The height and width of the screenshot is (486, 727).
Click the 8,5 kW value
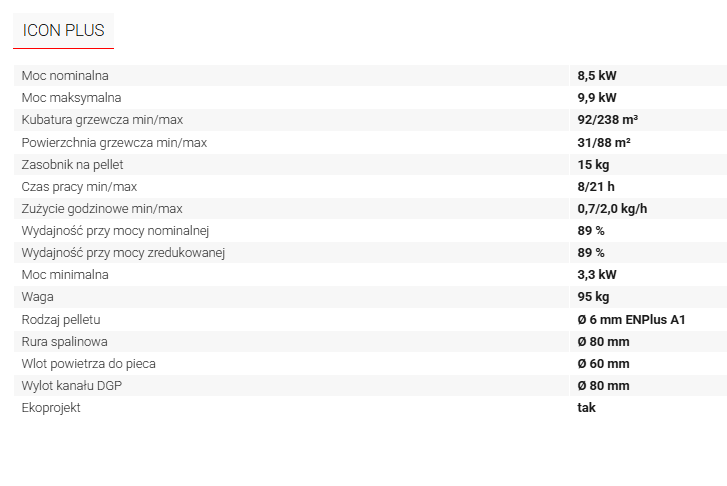pyautogui.click(x=597, y=76)
